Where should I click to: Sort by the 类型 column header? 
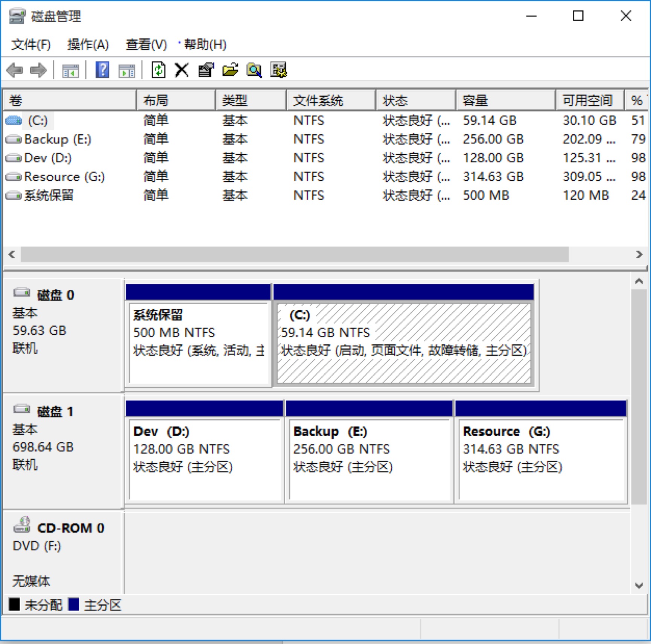tap(251, 100)
